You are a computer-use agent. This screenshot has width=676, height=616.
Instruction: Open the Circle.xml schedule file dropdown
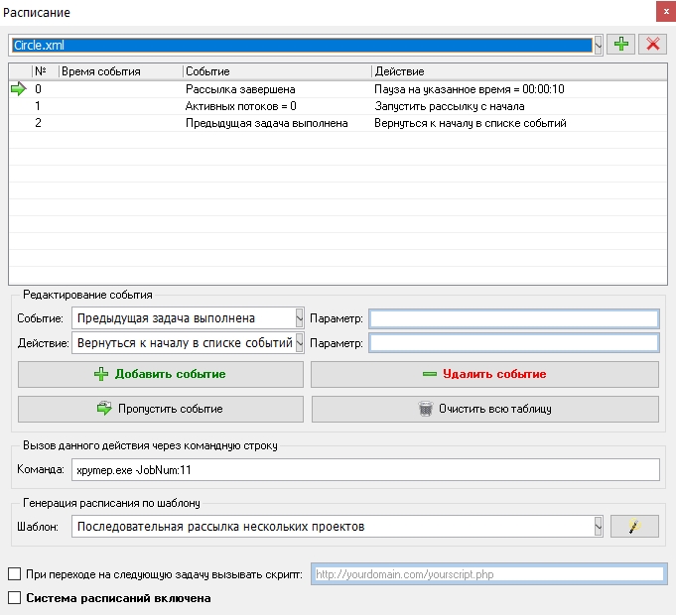point(598,45)
